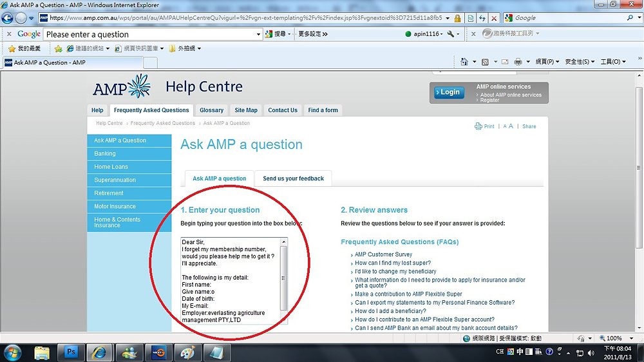Click the Add to favorites star icon

click(x=59, y=48)
